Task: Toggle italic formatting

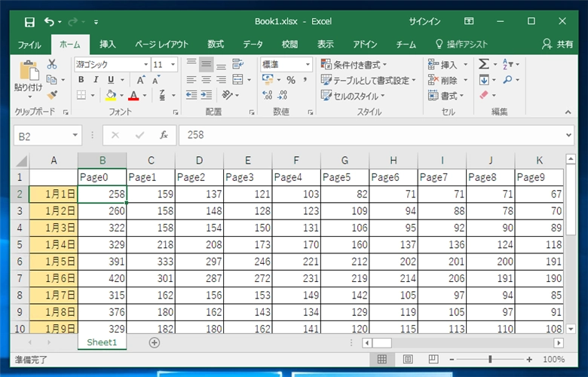Action: tap(96, 80)
